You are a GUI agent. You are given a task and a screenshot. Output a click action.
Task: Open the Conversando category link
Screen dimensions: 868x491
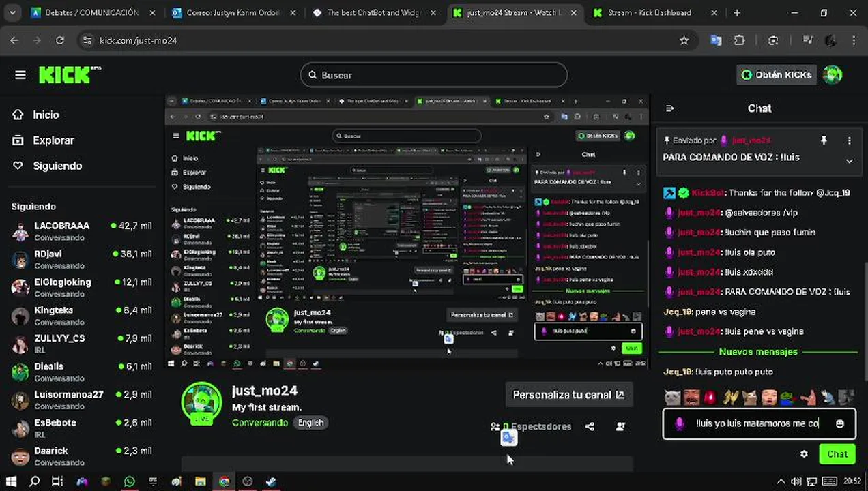click(260, 423)
